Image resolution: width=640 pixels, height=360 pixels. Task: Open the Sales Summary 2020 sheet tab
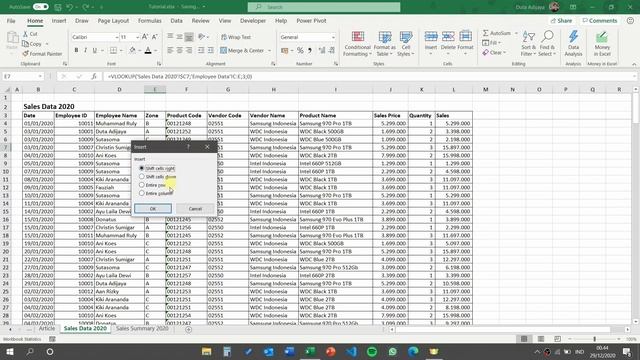point(142,329)
